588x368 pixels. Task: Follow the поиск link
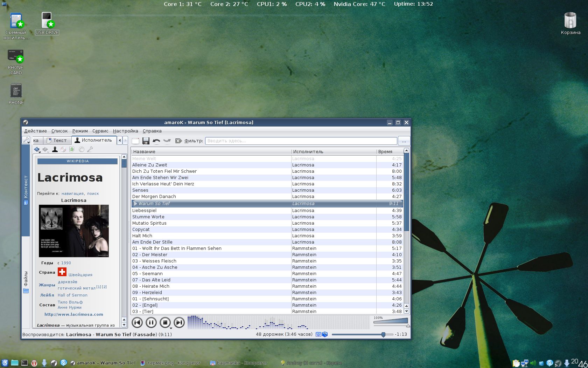pos(93,193)
